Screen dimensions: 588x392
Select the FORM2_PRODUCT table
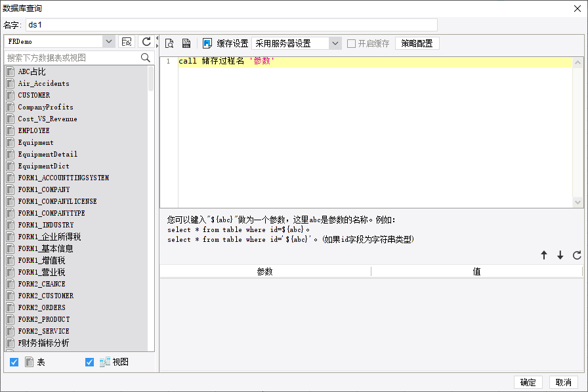(44, 319)
